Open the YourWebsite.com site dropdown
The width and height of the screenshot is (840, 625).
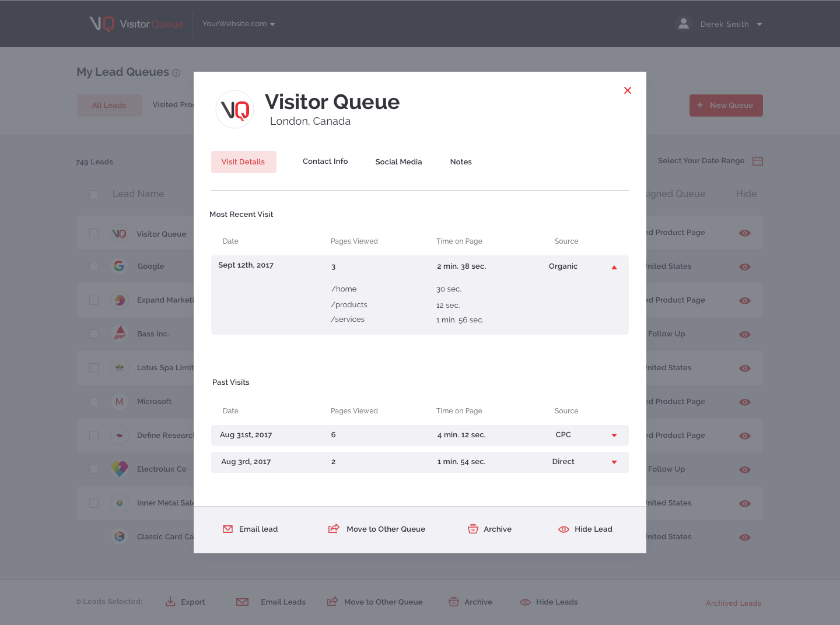click(239, 24)
